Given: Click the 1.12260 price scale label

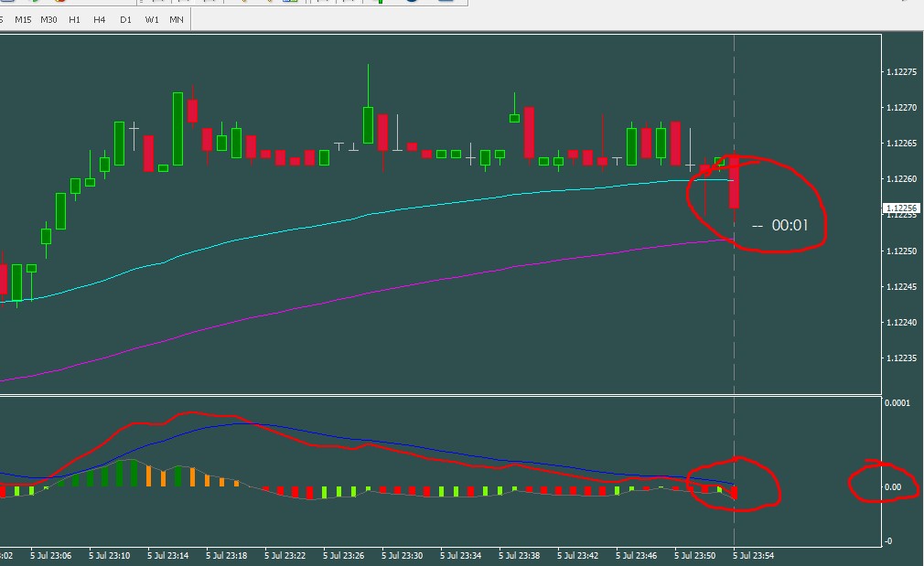Looking at the screenshot, I should click(x=902, y=179).
